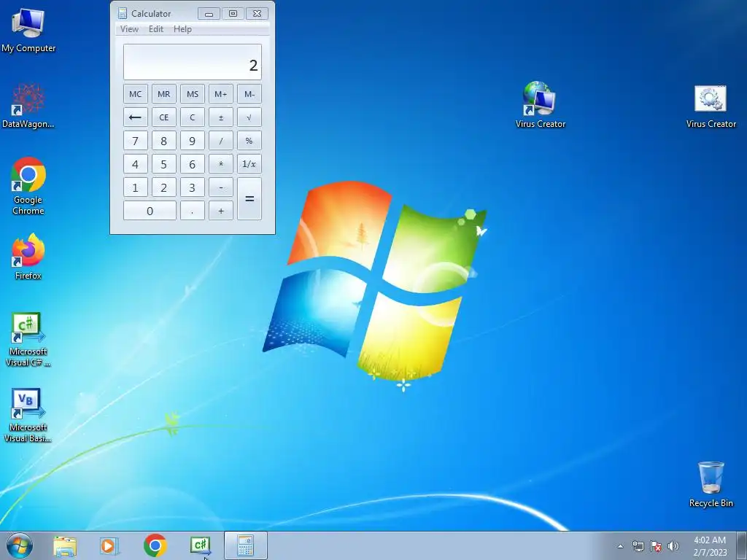Click the plus (+) button
The image size is (747, 560).
point(220,211)
